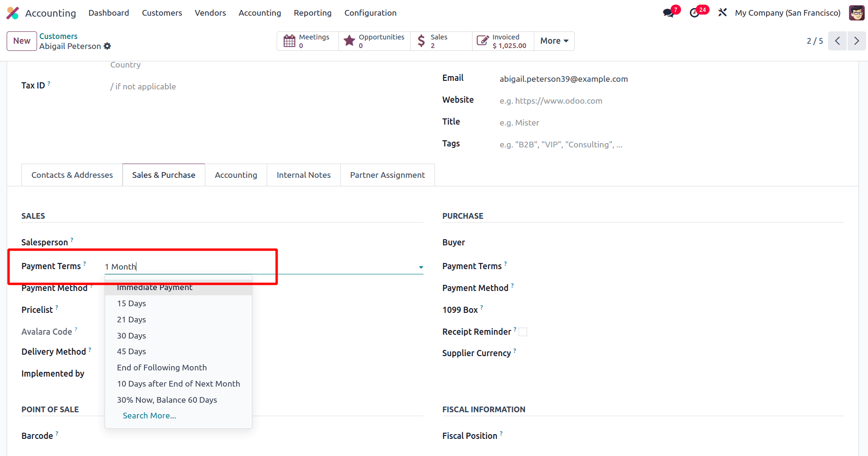This screenshot has height=456, width=868.
Task: Open the conversations messages icon
Action: [x=669, y=13]
